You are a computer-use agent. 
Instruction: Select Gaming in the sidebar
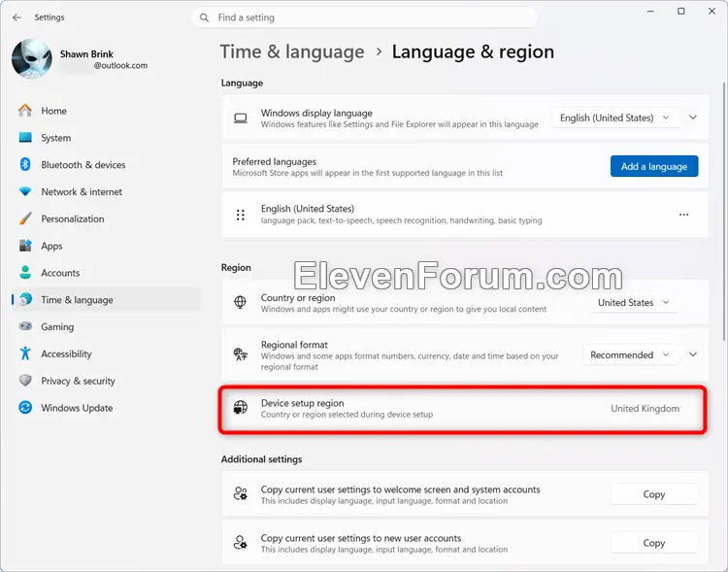106,326
